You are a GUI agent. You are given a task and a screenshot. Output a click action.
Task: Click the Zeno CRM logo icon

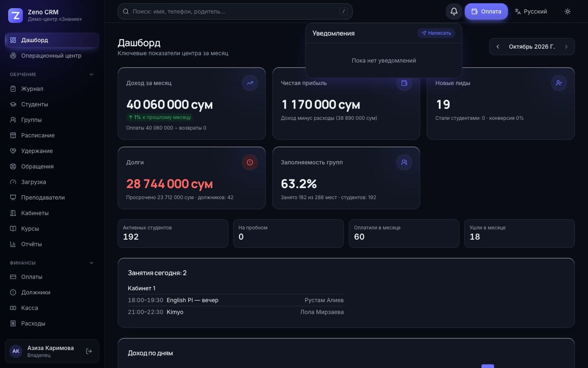(16, 16)
